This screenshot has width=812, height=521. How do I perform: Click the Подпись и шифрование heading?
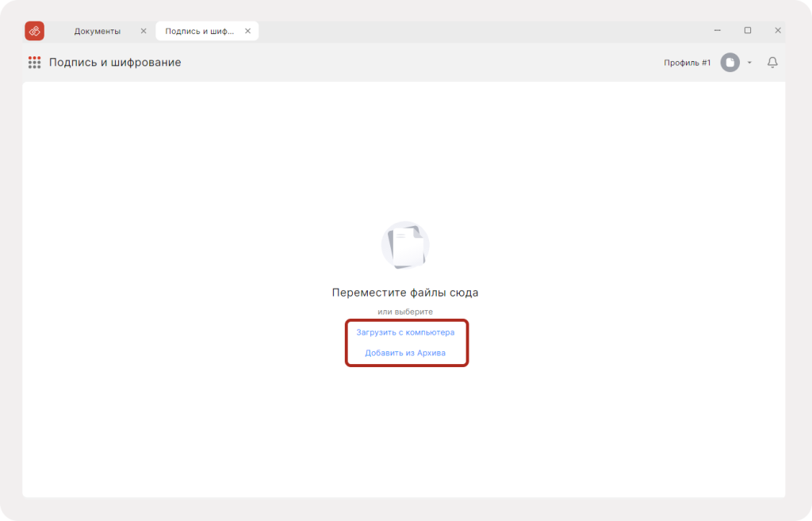pos(115,63)
